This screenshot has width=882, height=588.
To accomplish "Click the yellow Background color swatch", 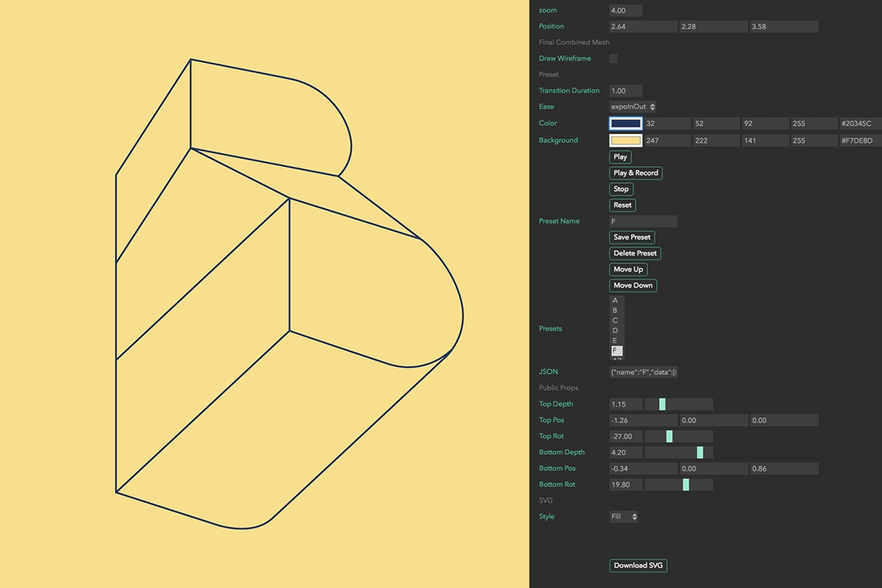I will click(x=626, y=140).
